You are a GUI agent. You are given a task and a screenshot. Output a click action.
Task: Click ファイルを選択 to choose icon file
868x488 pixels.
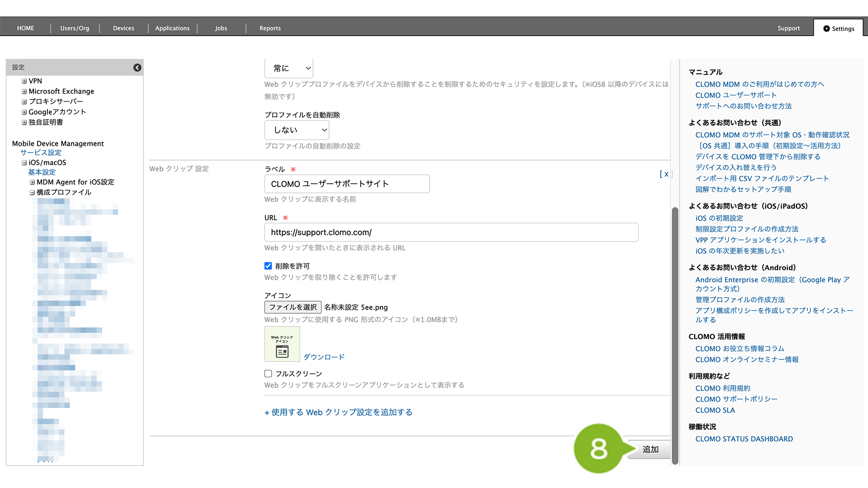[293, 307]
